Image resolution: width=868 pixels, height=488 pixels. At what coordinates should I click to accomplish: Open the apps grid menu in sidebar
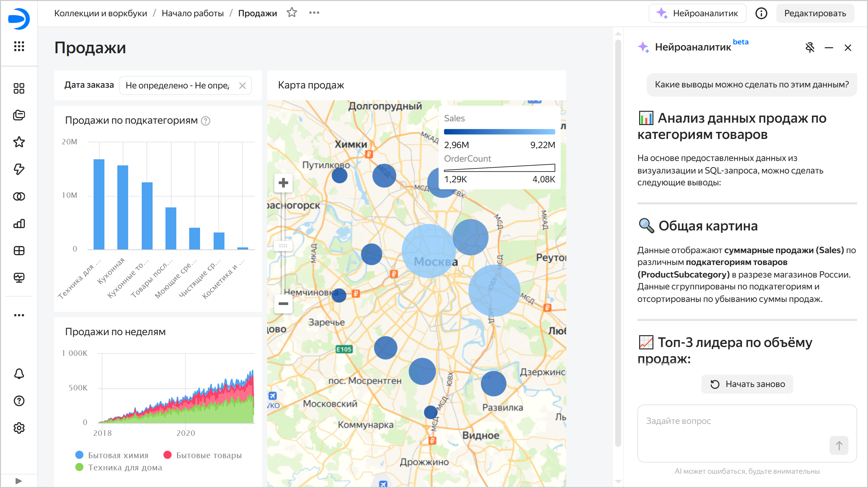click(19, 46)
